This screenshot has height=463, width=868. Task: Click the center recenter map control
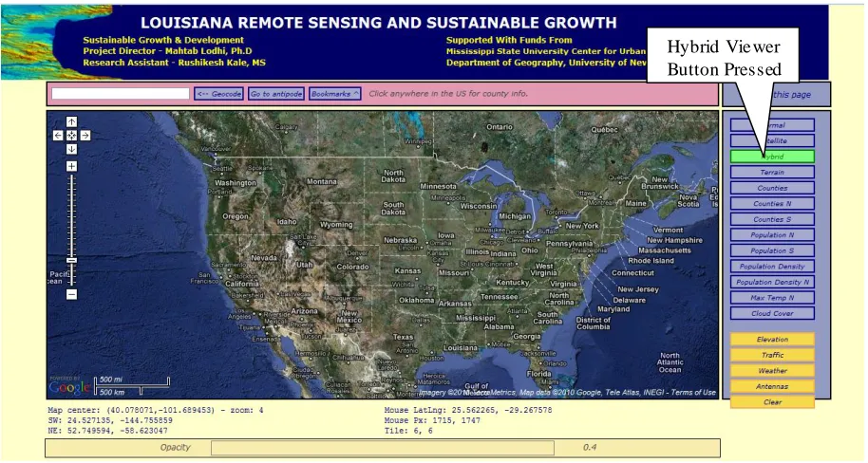(72, 136)
